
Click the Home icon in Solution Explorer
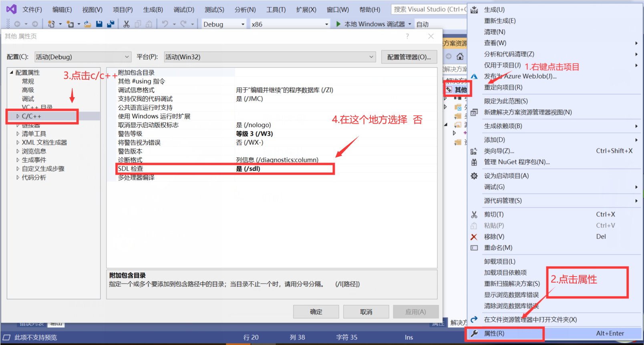(x=460, y=56)
